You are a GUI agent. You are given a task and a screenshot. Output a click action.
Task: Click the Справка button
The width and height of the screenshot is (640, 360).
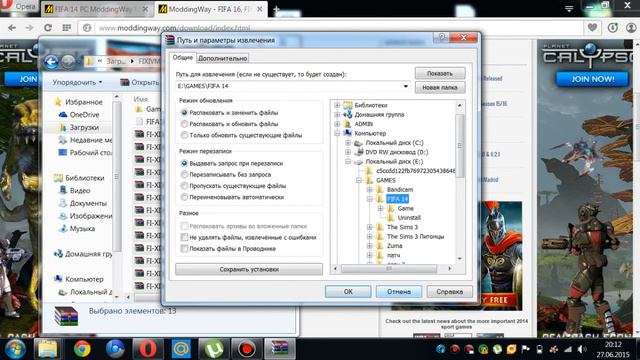click(x=449, y=291)
